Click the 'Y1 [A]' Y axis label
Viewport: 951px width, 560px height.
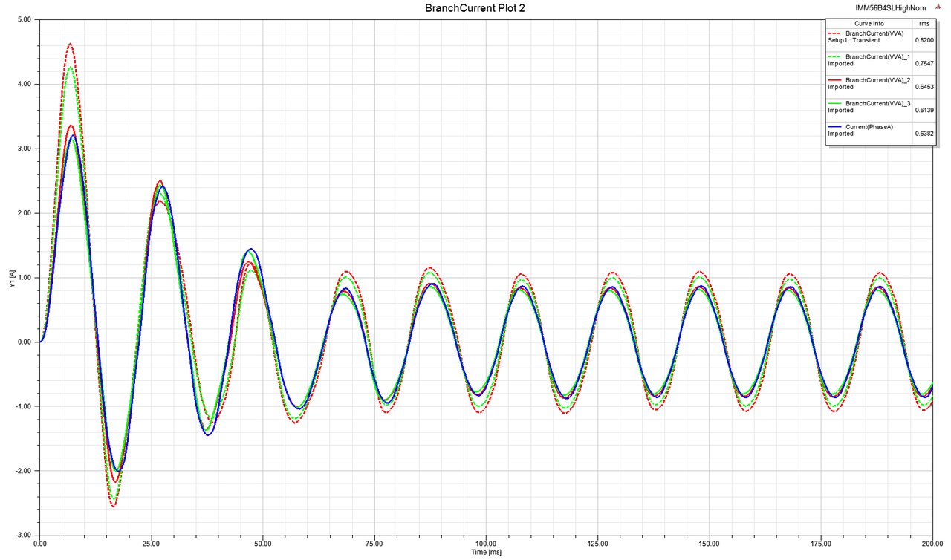(13, 279)
